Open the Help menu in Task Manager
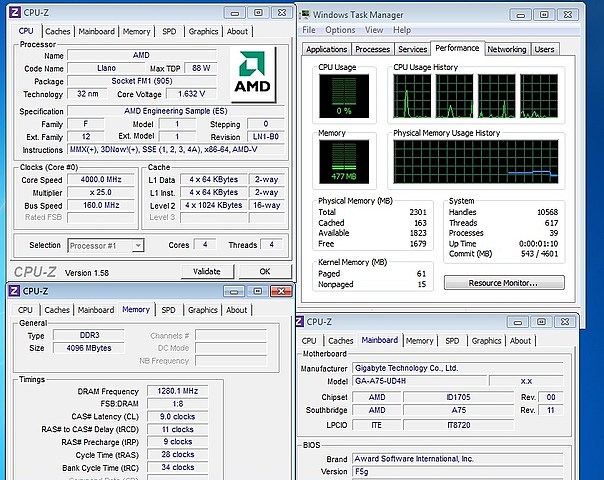Screen dimensions: 604x480 click(x=402, y=30)
